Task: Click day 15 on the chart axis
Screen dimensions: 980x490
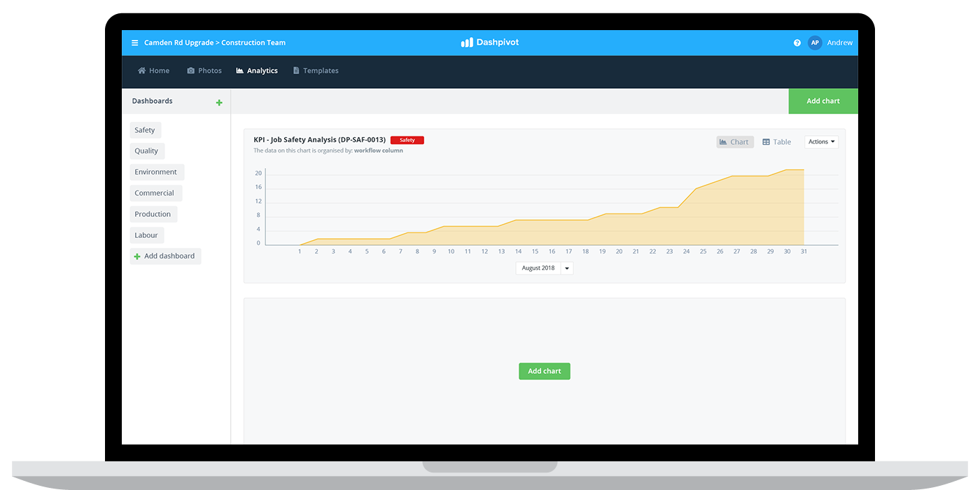Action: [x=535, y=251]
